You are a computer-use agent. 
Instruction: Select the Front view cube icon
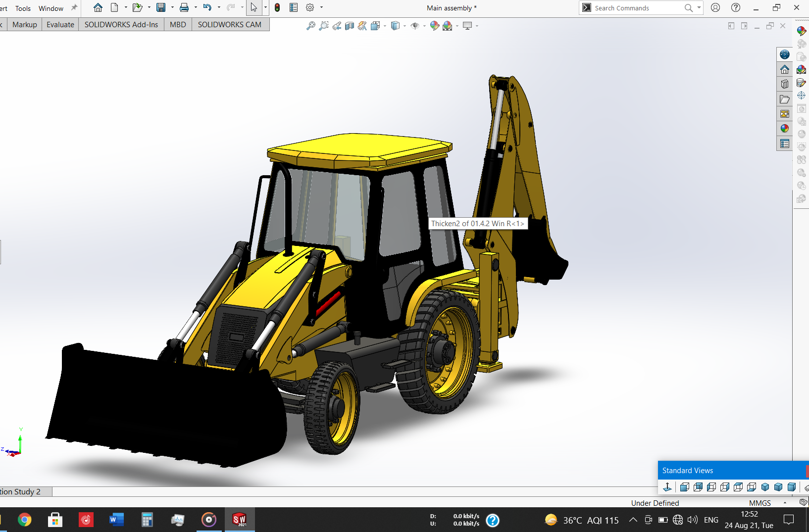click(x=685, y=487)
